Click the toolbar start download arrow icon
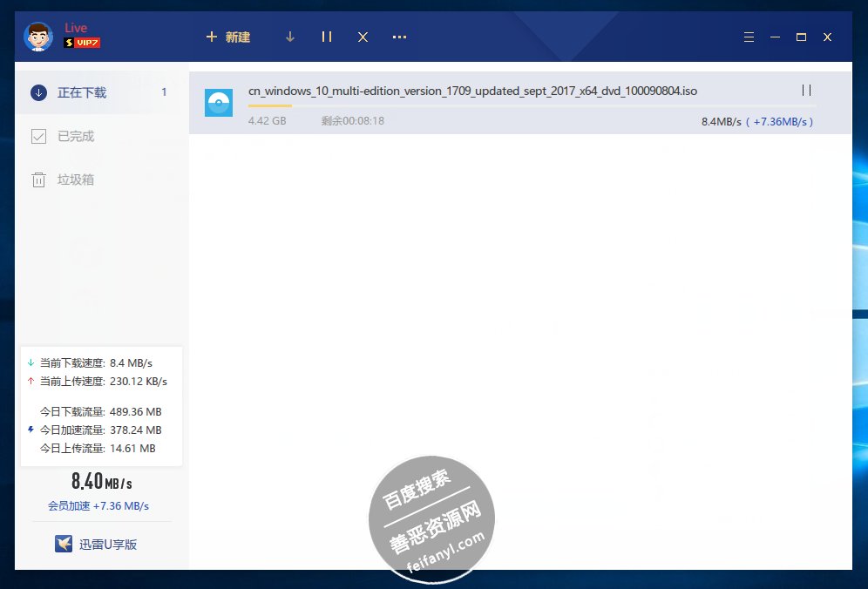The height and width of the screenshot is (589, 868). pyautogui.click(x=290, y=37)
